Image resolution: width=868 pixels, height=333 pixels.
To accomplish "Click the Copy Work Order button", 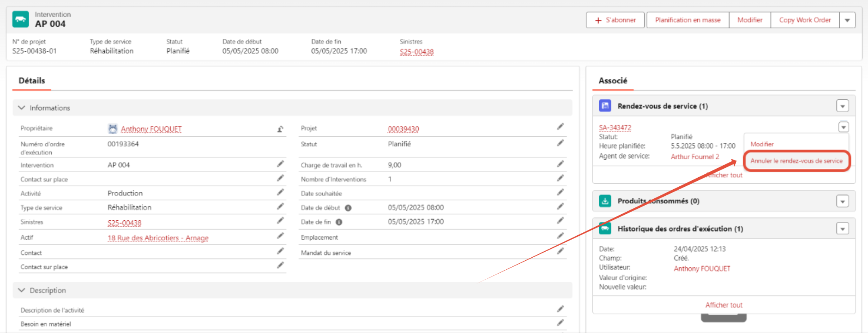I will click(x=805, y=20).
